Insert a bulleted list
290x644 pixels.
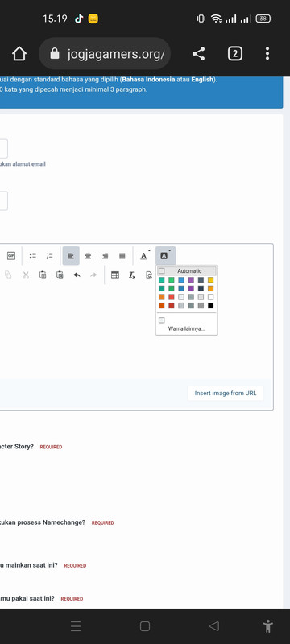click(x=32, y=256)
